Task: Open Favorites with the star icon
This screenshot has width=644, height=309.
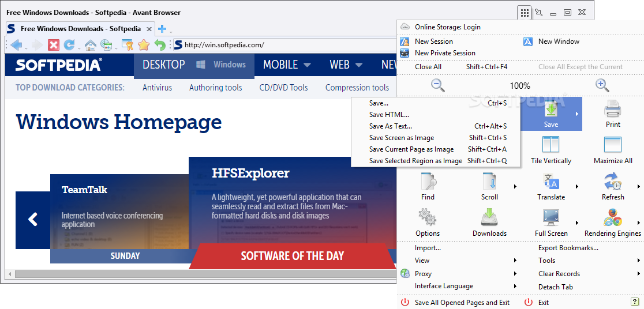Action: click(x=143, y=45)
